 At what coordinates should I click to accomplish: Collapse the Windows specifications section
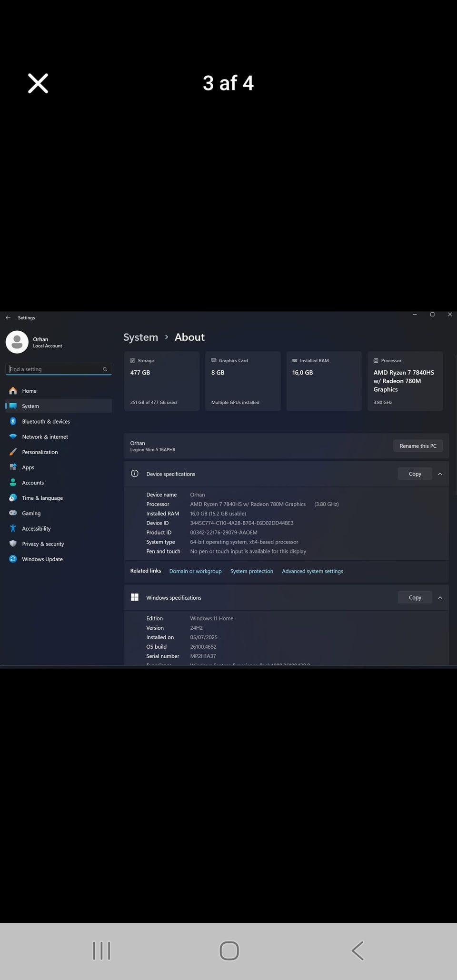[x=440, y=598]
